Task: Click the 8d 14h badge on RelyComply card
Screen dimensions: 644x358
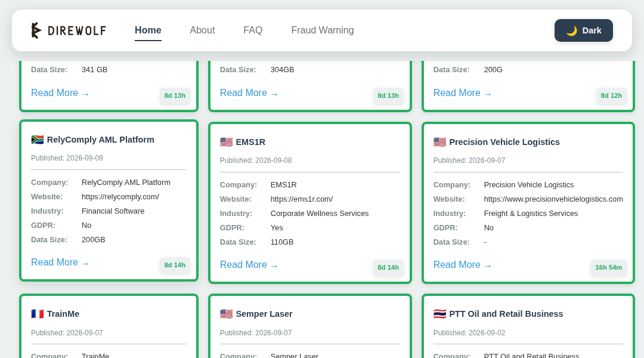Action: (175, 265)
